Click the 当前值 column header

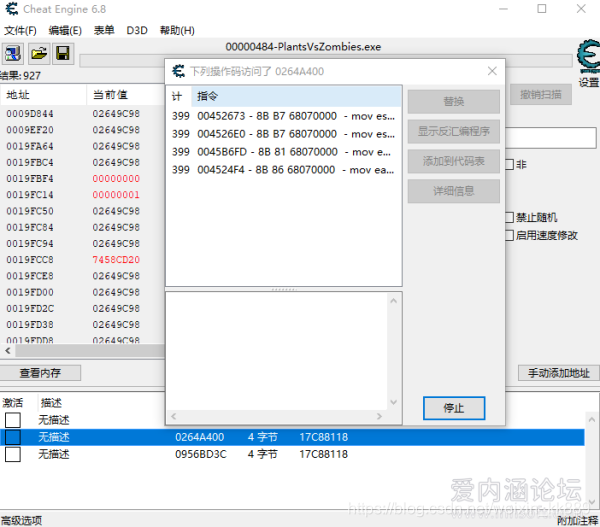[126, 95]
